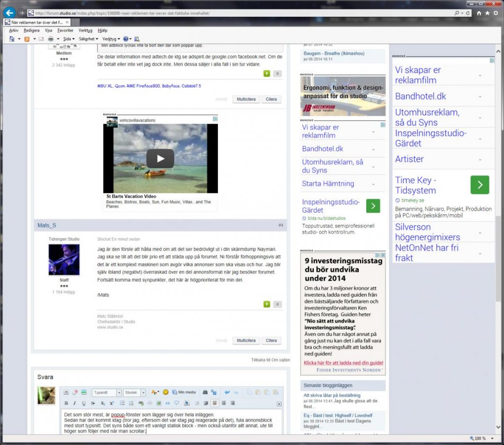
Task: Toggle Italic formatting in the editor
Action: (75, 403)
